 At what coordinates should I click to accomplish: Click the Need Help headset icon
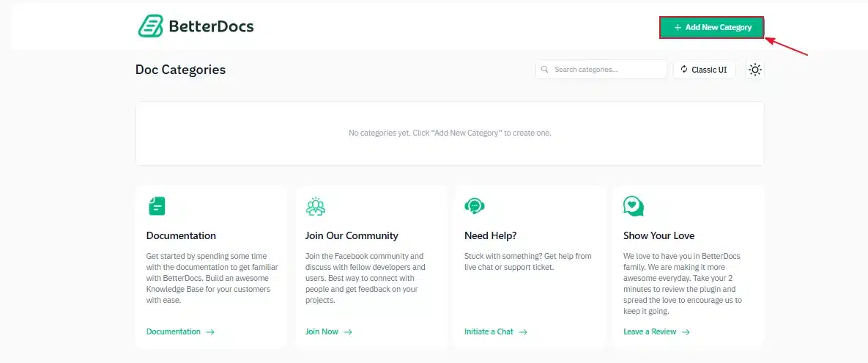(x=475, y=206)
